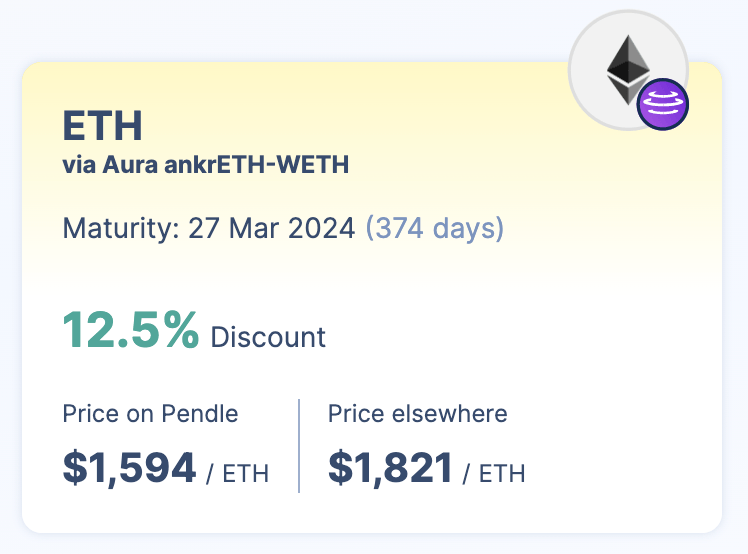Click the '27 Mar 2024' date
Viewport: 748px width, 554px height.
point(272,228)
